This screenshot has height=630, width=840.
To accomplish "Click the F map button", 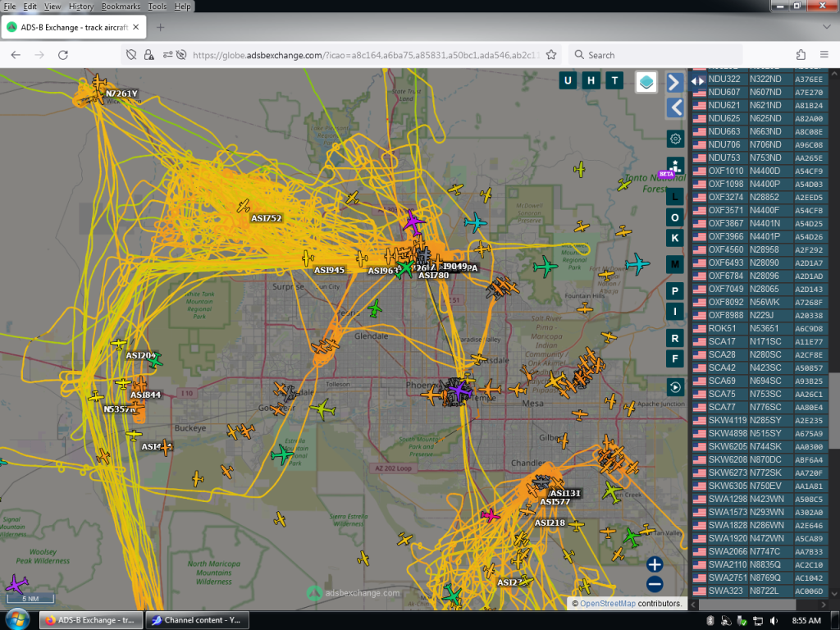I will [675, 358].
